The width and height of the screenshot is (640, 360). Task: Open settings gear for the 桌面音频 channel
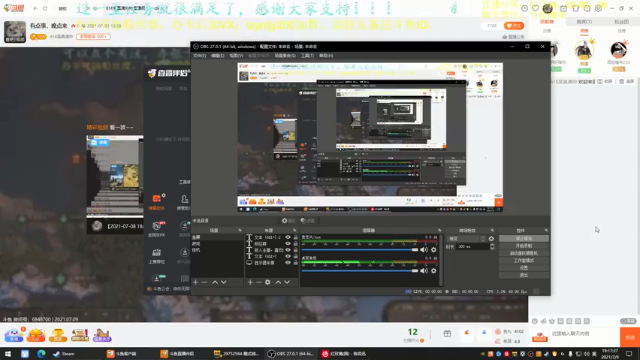434,270
